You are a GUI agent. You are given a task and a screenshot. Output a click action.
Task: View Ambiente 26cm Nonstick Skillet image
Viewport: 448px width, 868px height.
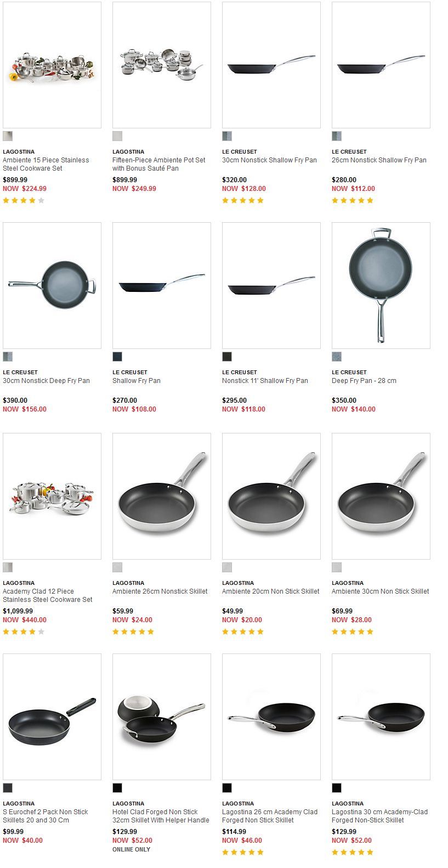[x=162, y=496]
